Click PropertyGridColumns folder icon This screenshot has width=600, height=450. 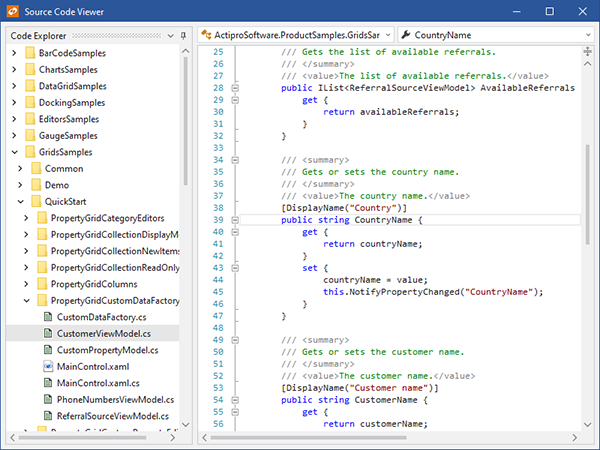click(x=42, y=284)
